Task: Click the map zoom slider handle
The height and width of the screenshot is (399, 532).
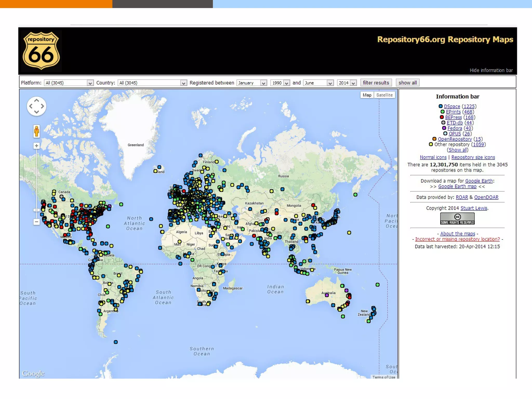Action: (37, 210)
